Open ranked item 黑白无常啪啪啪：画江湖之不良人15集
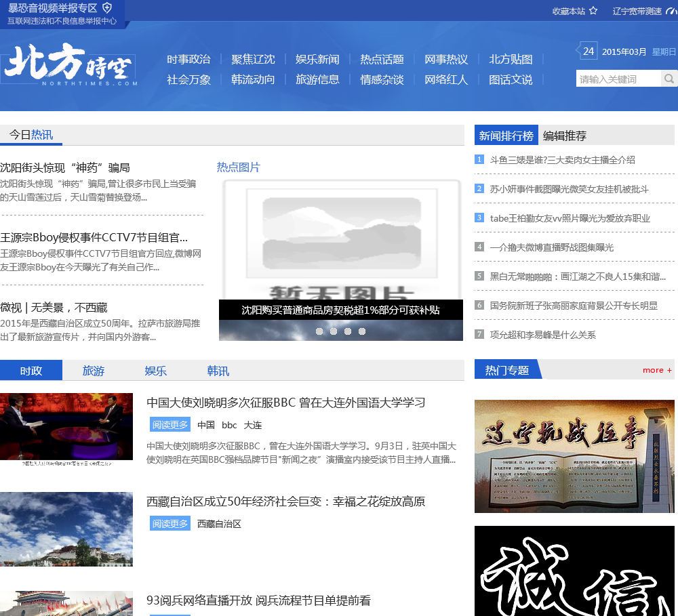Viewport: 678px width, 616px height. click(578, 276)
